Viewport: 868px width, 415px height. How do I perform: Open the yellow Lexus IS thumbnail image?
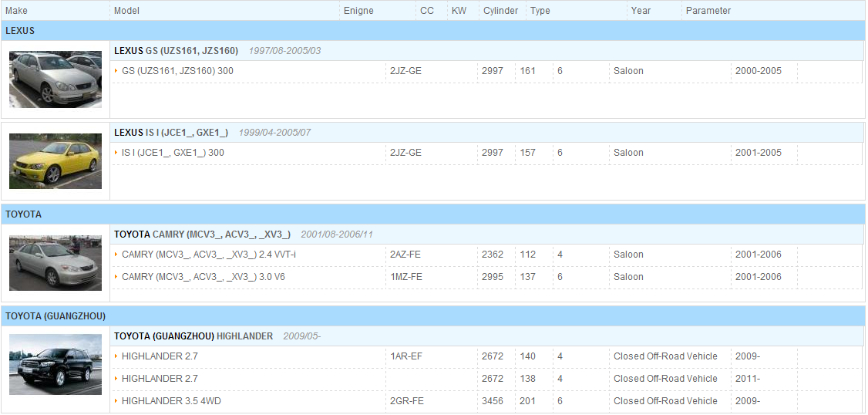pos(56,160)
